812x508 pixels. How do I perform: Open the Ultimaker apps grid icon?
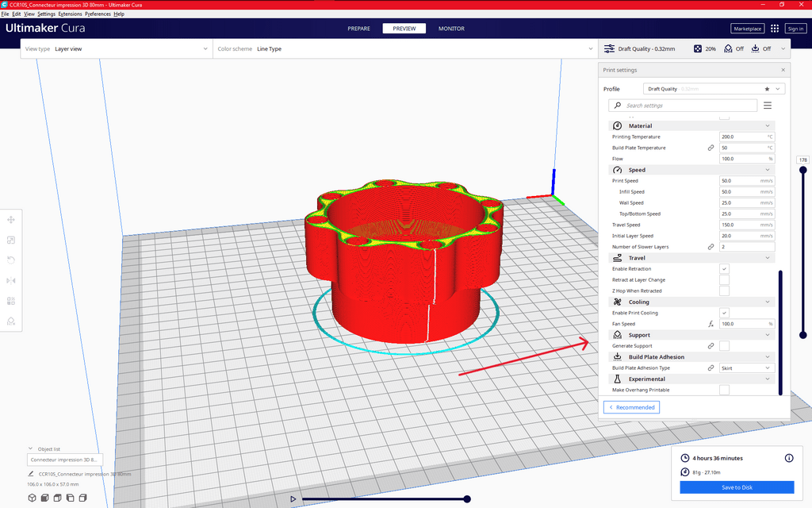coord(775,29)
